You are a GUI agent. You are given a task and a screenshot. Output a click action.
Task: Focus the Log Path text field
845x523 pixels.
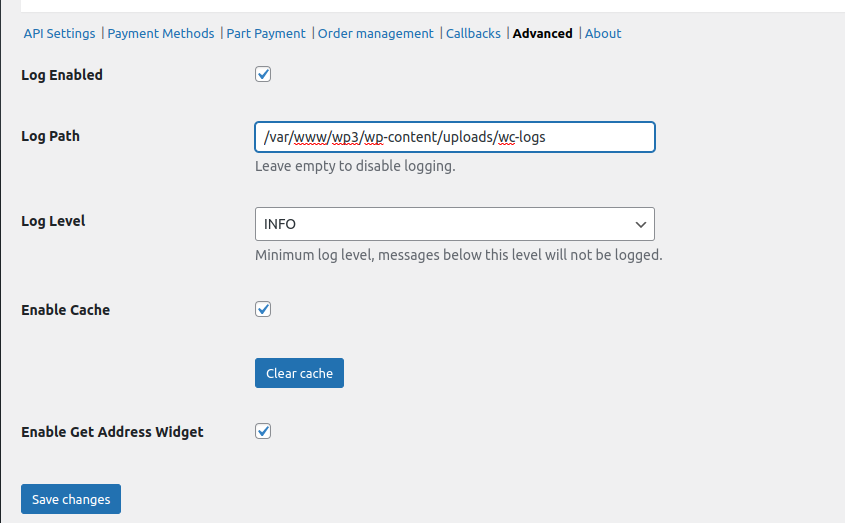(x=455, y=137)
